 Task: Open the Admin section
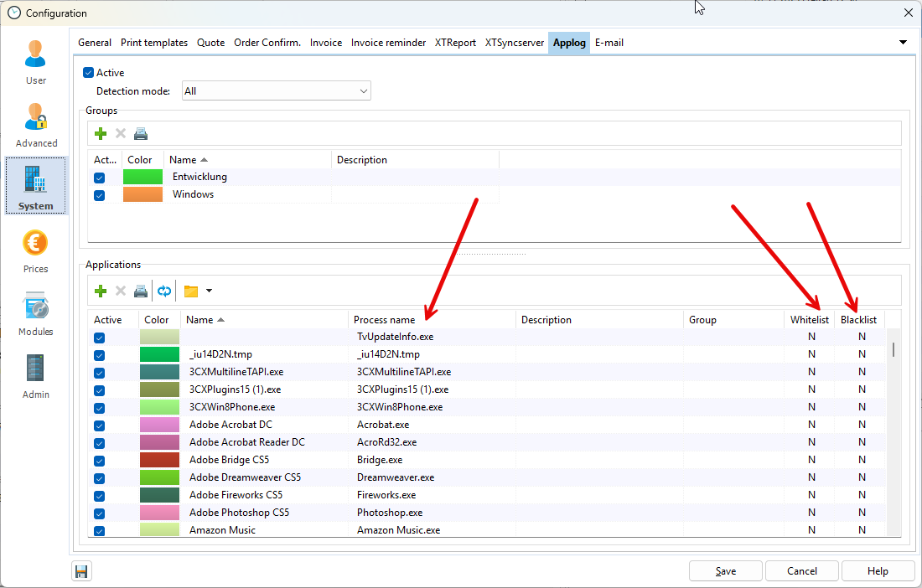pyautogui.click(x=36, y=375)
